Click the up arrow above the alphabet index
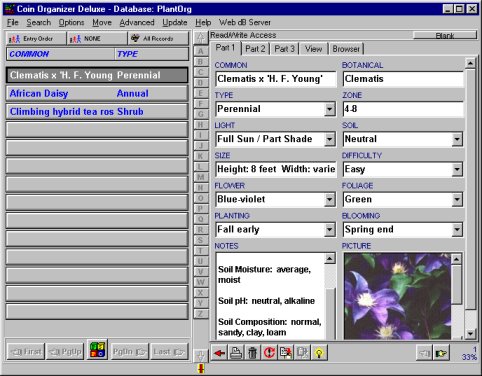Viewport: 482px width, 376px height. 201,38
